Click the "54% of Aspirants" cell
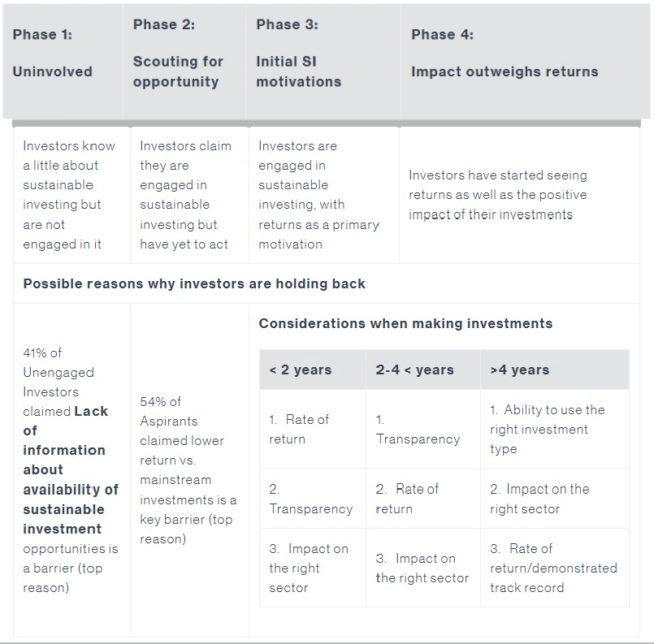 coord(188,469)
